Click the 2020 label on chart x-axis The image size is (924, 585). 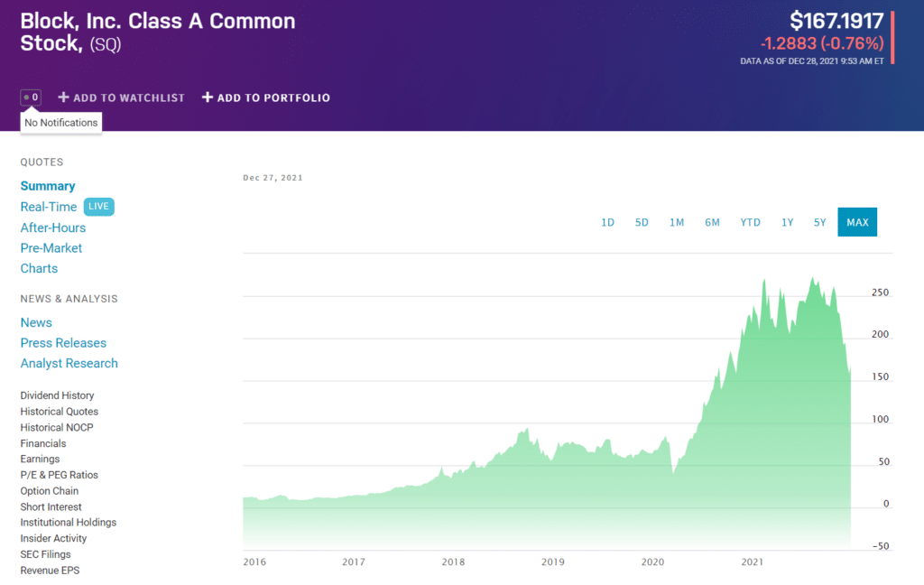652,562
